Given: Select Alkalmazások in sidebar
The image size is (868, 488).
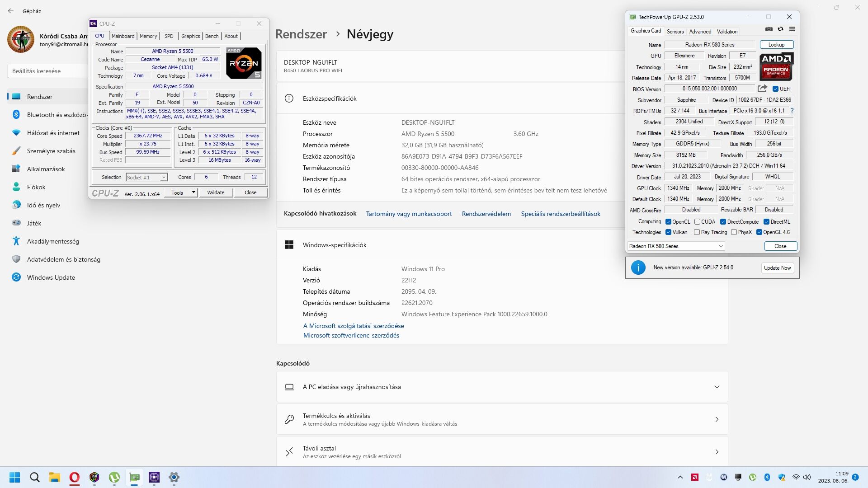Looking at the screenshot, I should [48, 169].
